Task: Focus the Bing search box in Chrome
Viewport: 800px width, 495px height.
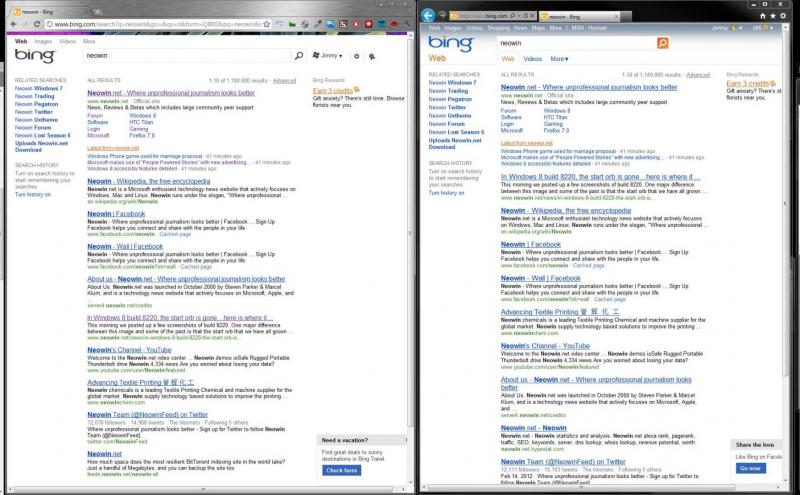Action: pyautogui.click(x=186, y=56)
